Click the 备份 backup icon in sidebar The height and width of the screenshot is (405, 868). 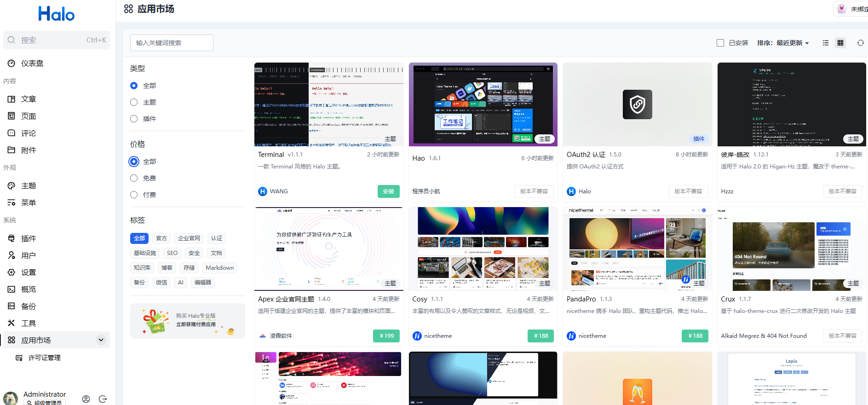coord(11,306)
